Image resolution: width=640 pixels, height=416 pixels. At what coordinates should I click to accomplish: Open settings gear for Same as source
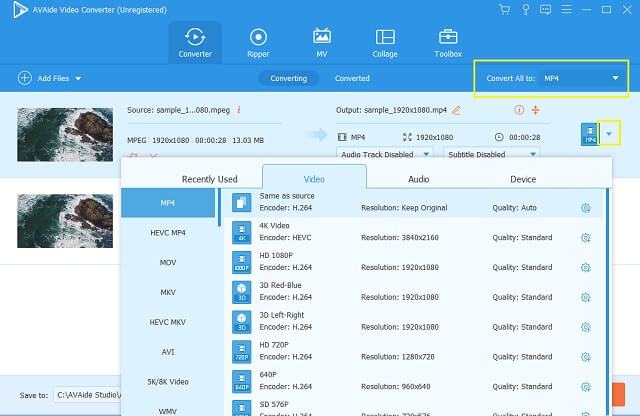[x=586, y=208]
